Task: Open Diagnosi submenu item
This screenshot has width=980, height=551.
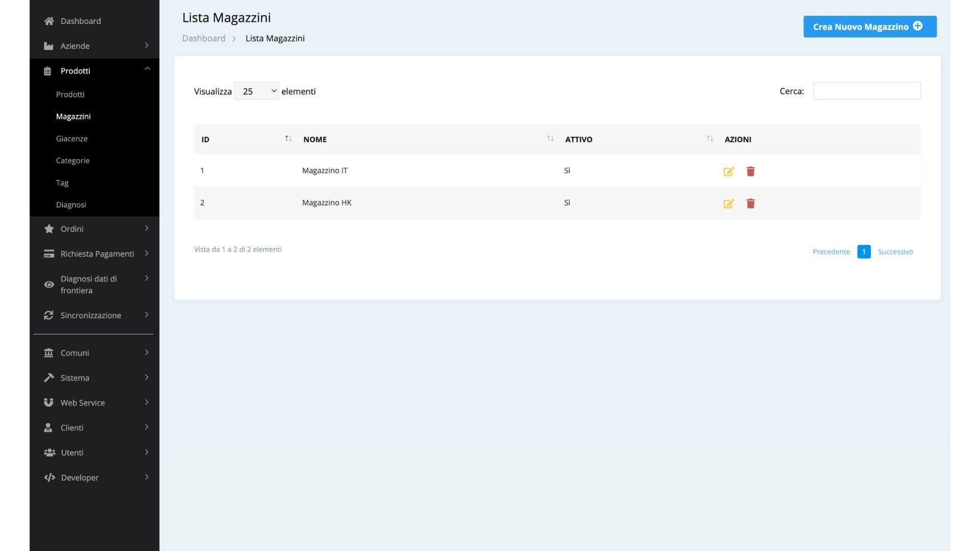Action: (x=71, y=205)
